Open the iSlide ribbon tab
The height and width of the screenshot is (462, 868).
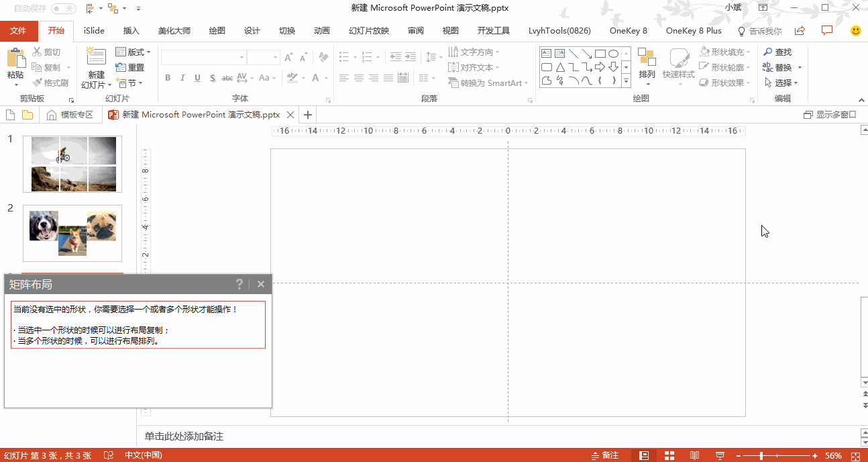pyautogui.click(x=94, y=31)
